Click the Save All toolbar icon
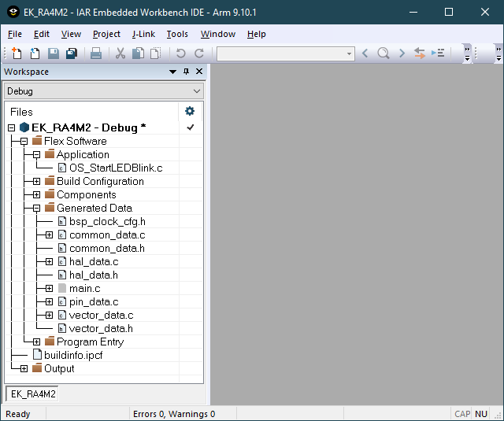This screenshot has width=504, height=421. (71, 54)
